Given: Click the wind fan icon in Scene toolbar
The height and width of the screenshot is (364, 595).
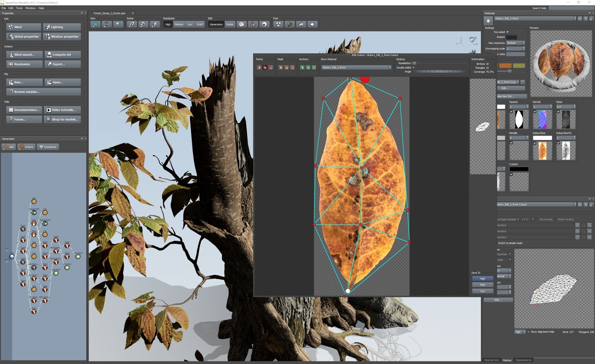Looking at the screenshot, I should 142,24.
